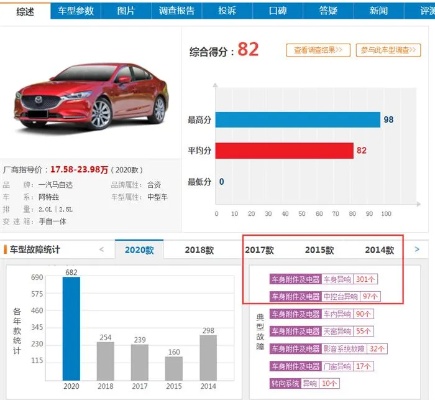Select the 2020款 model-year tab
This screenshot has height=400, width=435.
point(139,249)
